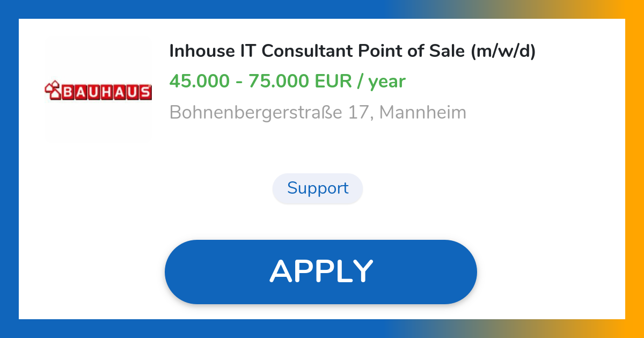The image size is (644, 338).
Task: Select the red Bauhaus house emblem
Action: 53,89
